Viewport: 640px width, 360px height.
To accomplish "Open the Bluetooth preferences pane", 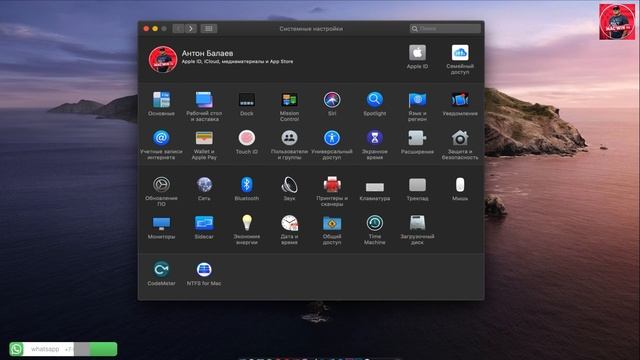I will click(x=247, y=185).
